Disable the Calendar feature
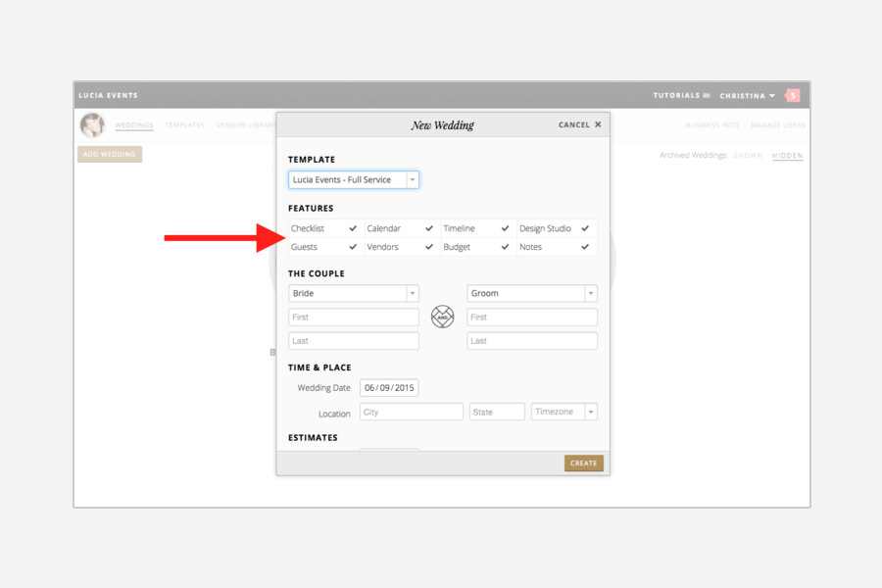Screen dimensions: 882x588 tap(429, 228)
